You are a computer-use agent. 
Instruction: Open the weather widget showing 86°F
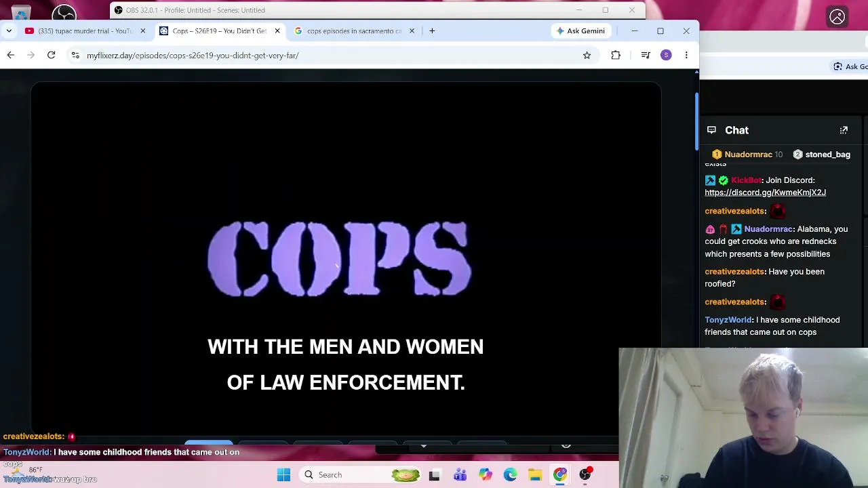(28, 472)
